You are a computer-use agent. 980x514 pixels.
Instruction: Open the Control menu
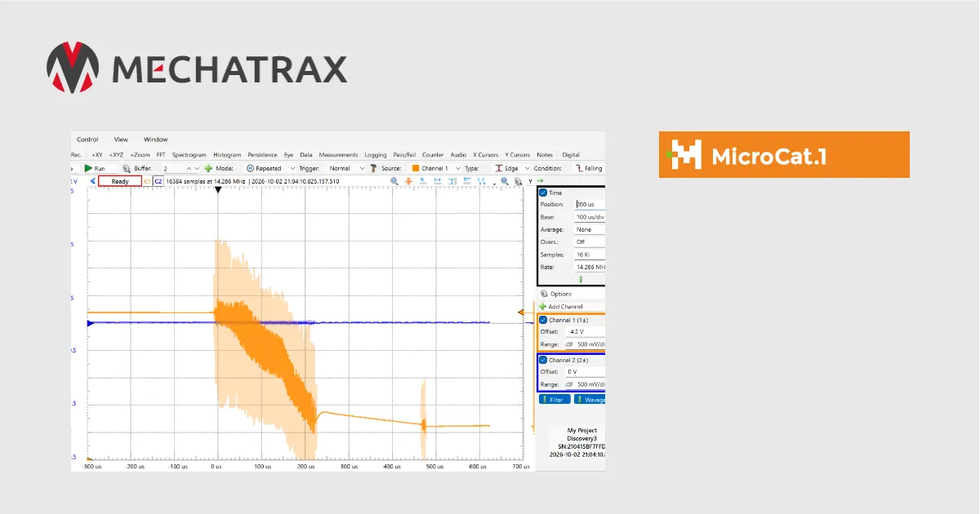pos(87,140)
